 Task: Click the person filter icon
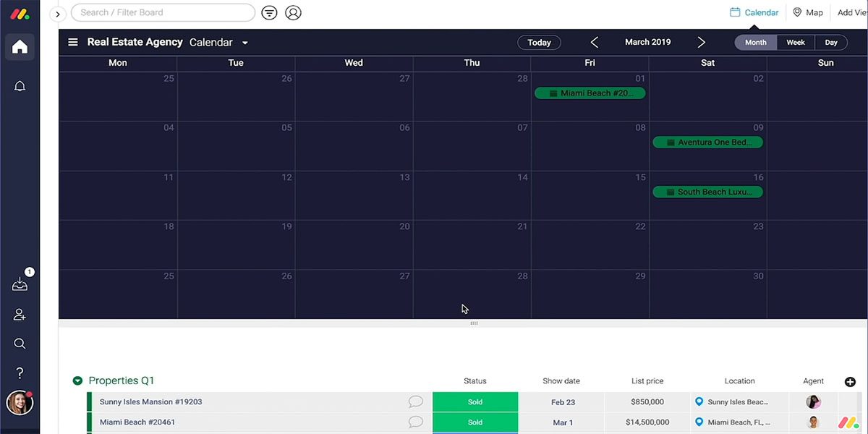pos(293,13)
